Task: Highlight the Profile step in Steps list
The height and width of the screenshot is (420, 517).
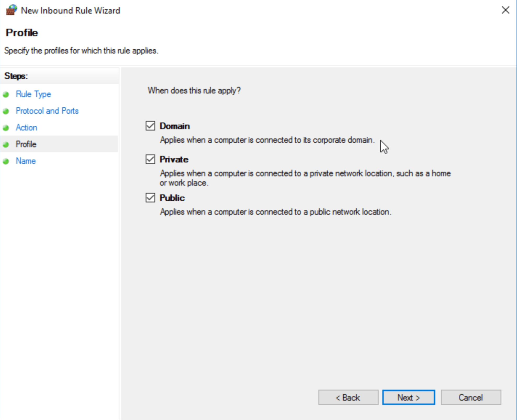Action: pos(26,144)
